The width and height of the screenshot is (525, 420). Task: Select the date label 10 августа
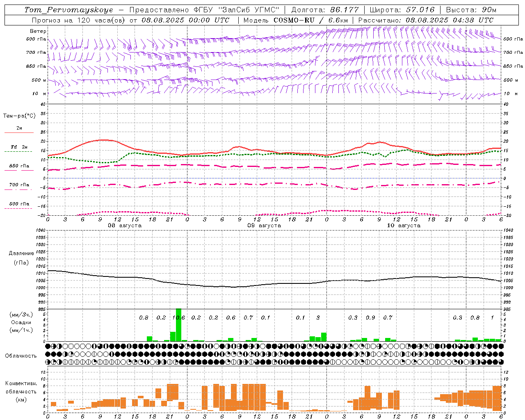point(404,226)
